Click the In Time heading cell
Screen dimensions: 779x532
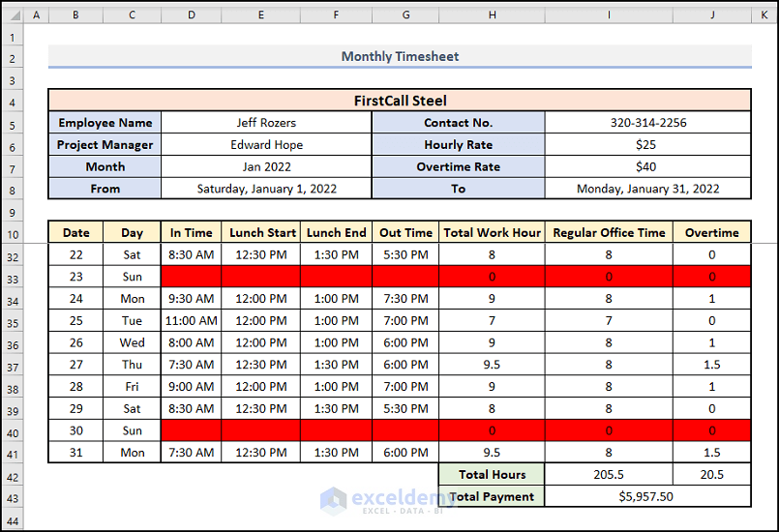tap(192, 232)
